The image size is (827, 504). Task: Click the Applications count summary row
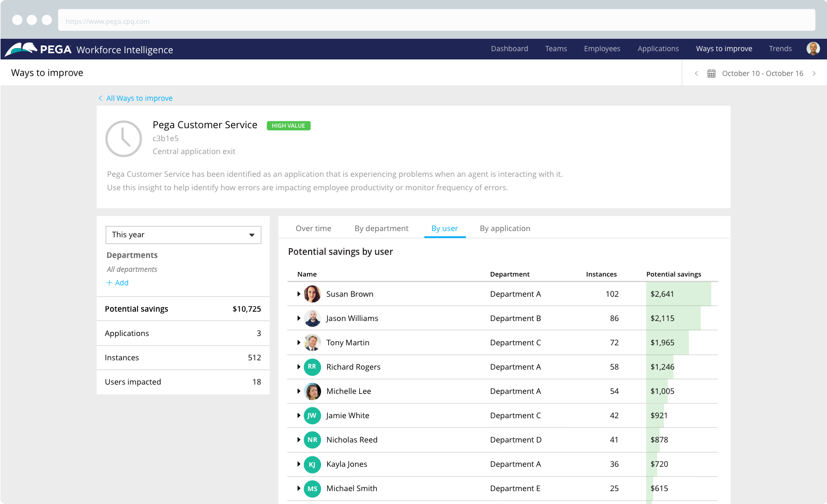[x=183, y=333]
